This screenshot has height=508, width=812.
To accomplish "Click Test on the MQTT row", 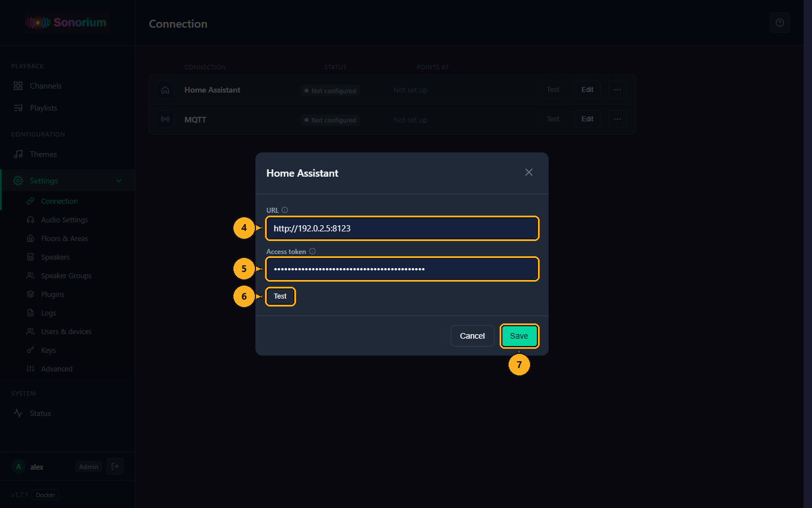I will (553, 119).
